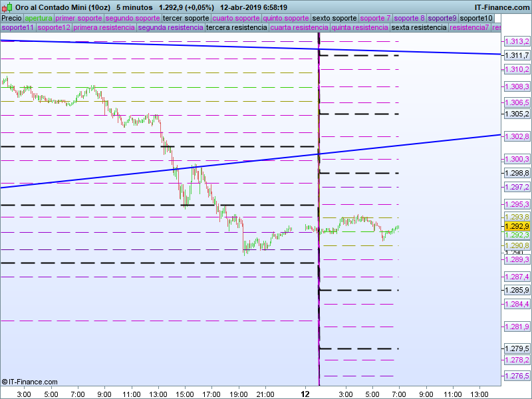532x399 pixels.
Task: Open the segundo soporte label
Action: 132,19
